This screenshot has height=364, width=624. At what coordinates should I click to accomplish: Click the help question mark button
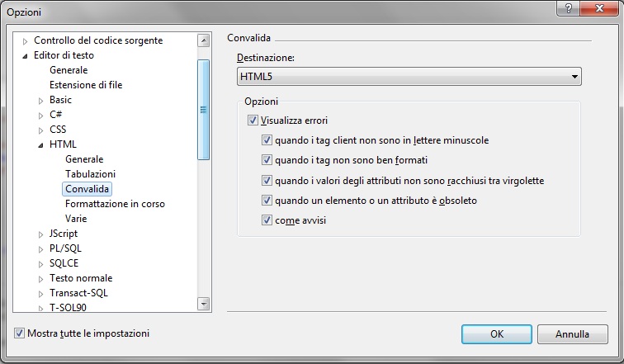568,8
